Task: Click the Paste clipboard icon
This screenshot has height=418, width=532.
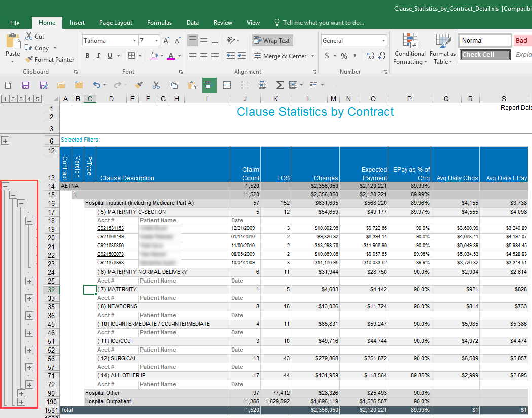Action: (13, 41)
